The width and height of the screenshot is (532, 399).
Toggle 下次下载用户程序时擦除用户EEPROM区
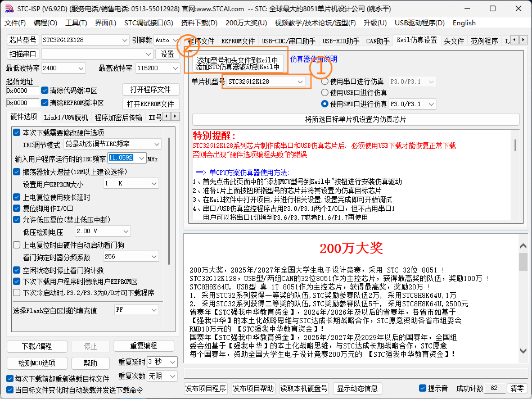coord(16,282)
